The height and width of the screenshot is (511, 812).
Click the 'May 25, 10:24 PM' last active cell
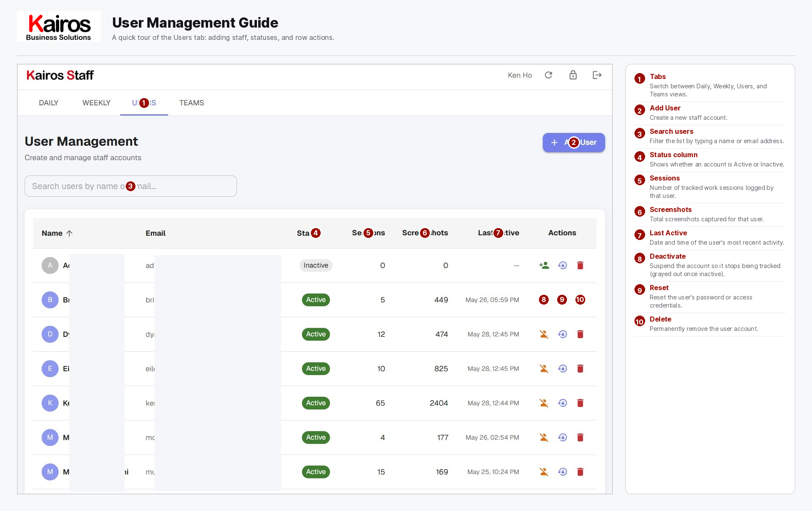[x=493, y=472]
